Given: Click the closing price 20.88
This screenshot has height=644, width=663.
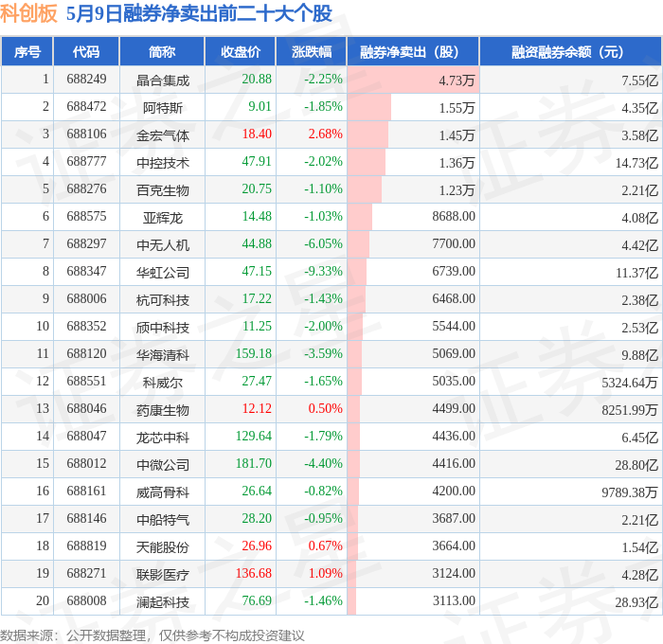Looking at the screenshot, I should click(x=257, y=79).
